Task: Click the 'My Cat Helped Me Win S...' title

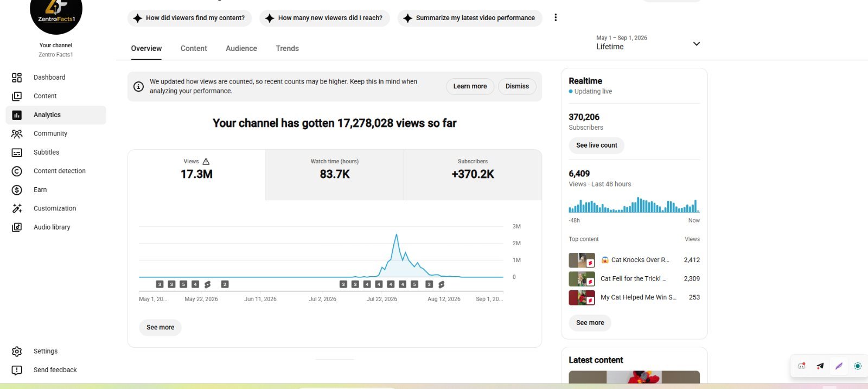Action: [639, 297]
